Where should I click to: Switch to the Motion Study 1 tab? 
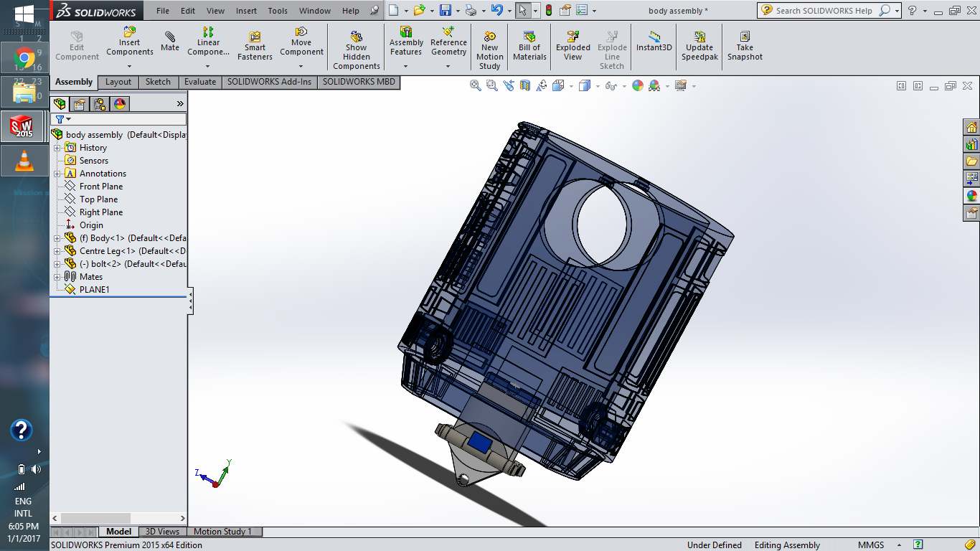tap(222, 532)
